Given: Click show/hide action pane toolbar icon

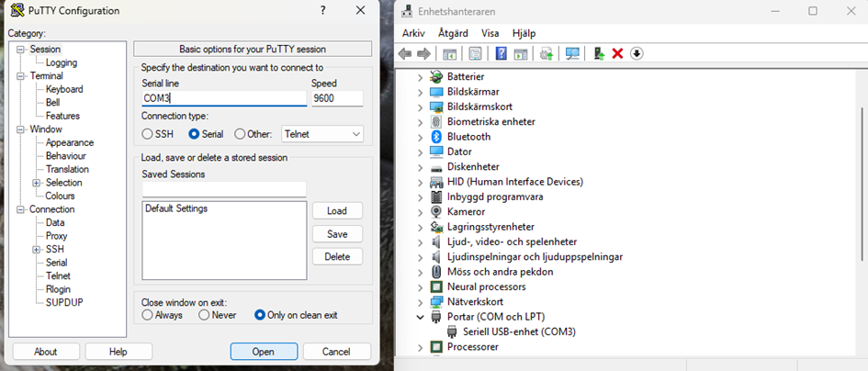Looking at the screenshot, I should click(521, 53).
